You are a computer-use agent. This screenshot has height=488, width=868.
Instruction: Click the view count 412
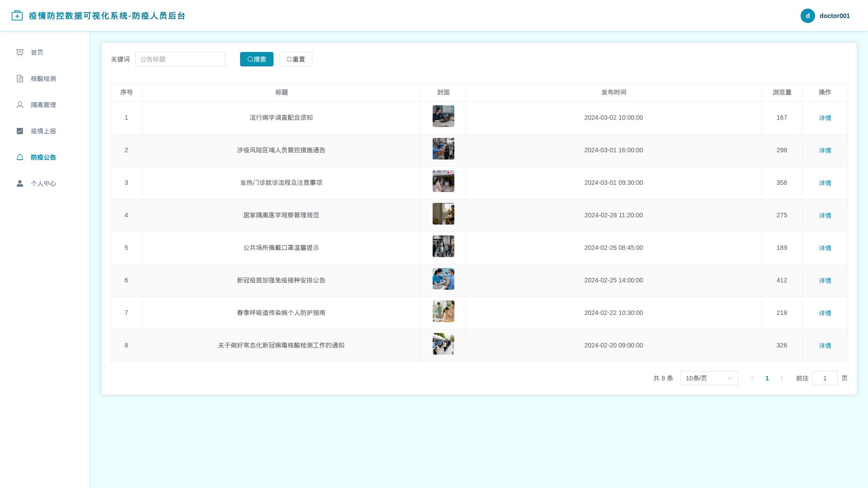[x=782, y=280]
